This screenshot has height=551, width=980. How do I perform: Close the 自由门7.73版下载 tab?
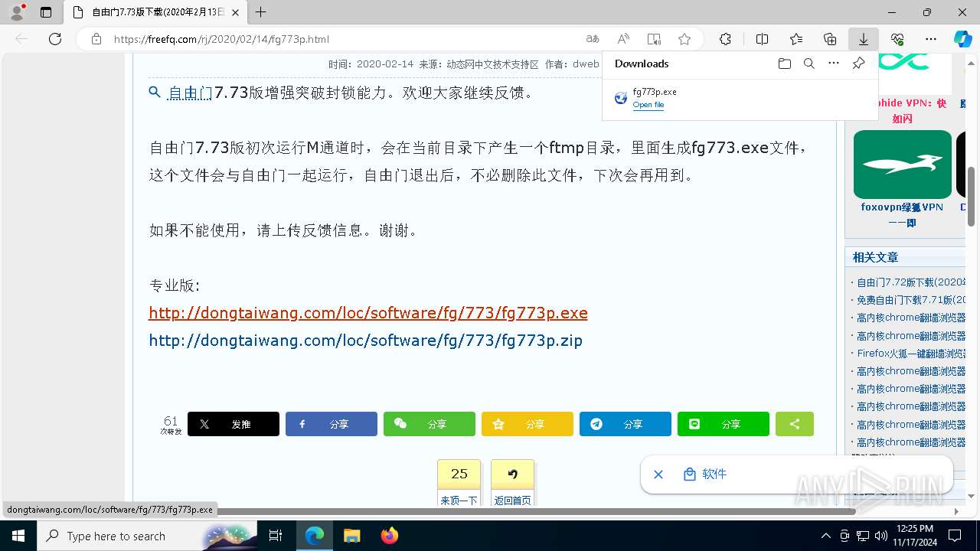(236, 12)
